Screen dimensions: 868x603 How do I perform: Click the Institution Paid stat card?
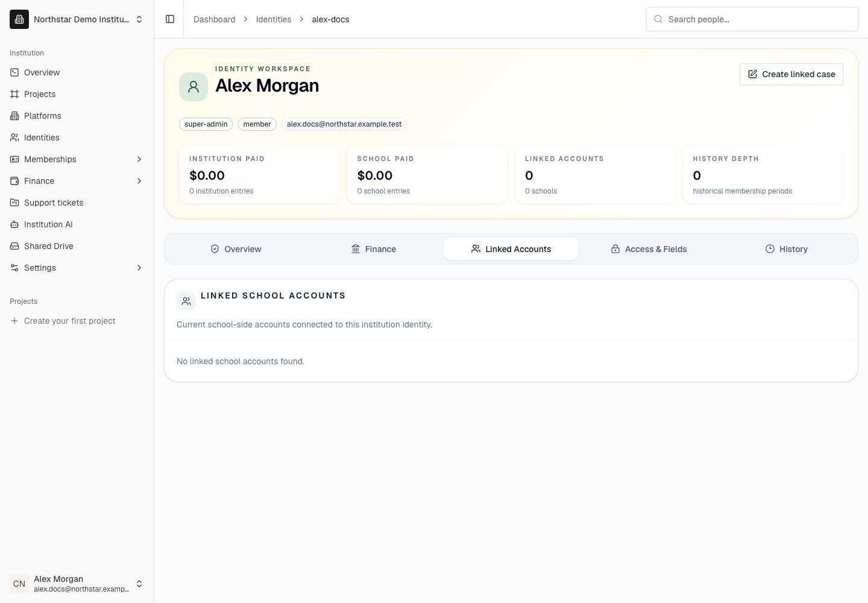259,174
